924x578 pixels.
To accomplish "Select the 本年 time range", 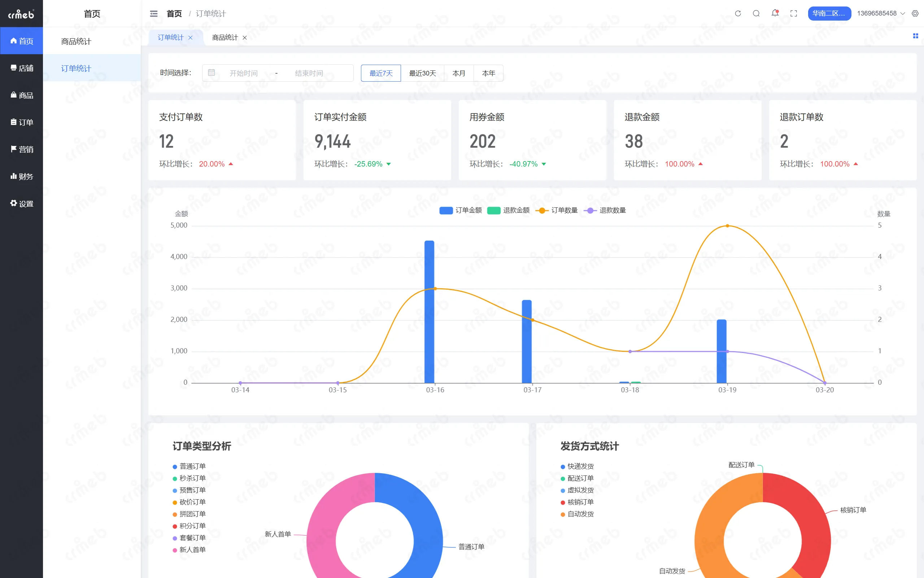I will point(488,73).
